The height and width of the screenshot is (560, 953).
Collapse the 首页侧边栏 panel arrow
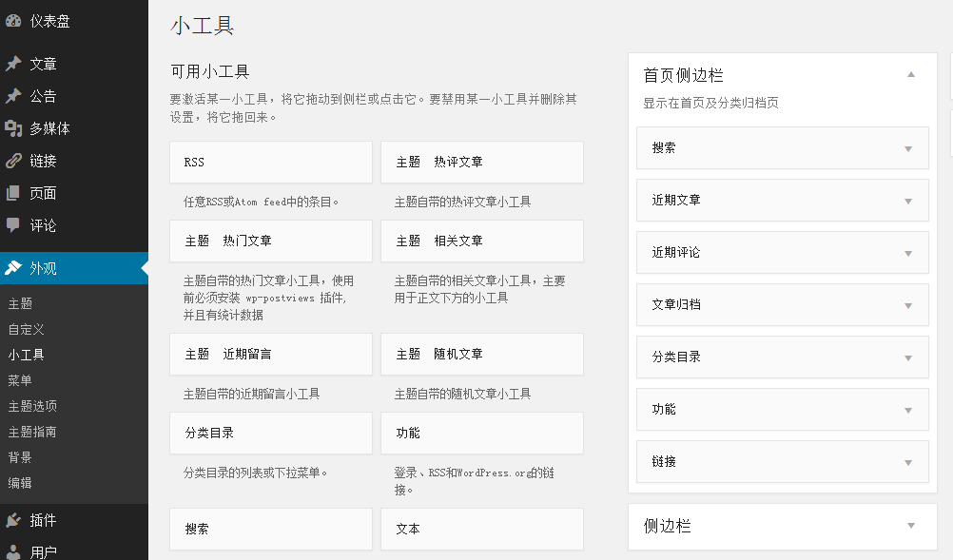910,74
